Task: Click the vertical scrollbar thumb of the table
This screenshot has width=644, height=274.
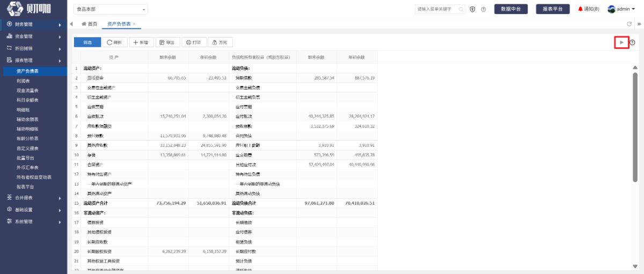Action: click(x=635, y=127)
